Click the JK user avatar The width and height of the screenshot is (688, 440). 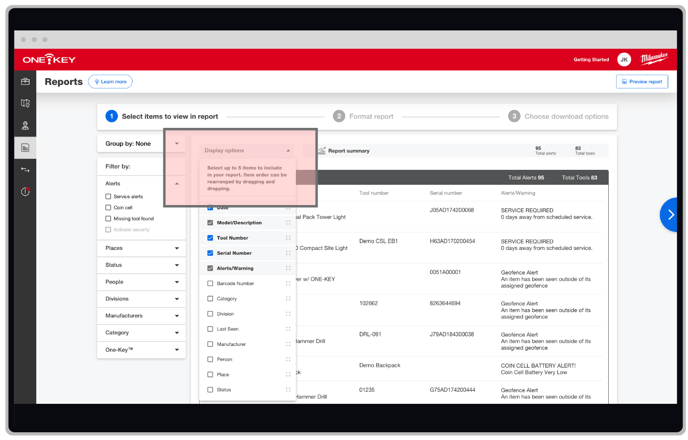pyautogui.click(x=624, y=60)
